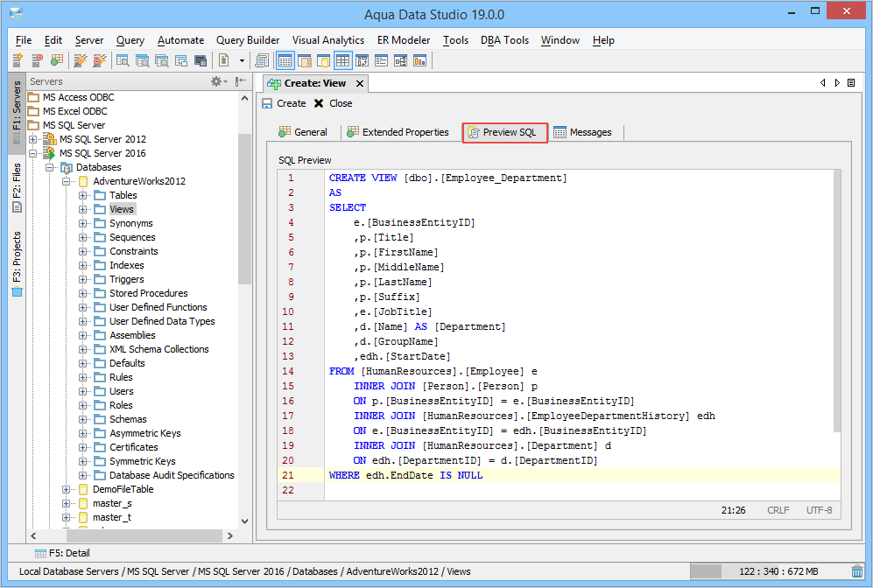Click the show tab list icon
The width and height of the screenshot is (873, 588).
tap(851, 82)
